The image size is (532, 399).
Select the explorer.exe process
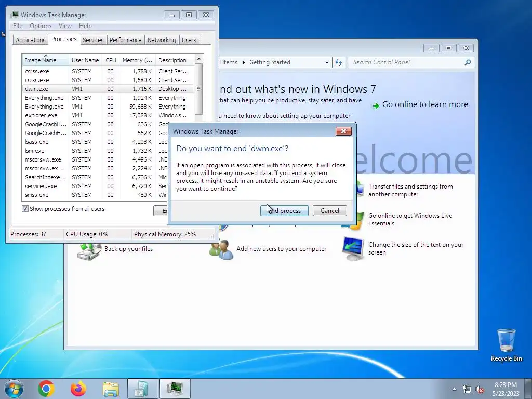tap(108, 115)
